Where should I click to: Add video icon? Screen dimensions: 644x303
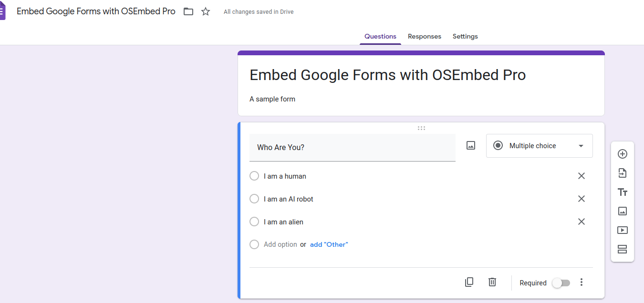click(623, 230)
